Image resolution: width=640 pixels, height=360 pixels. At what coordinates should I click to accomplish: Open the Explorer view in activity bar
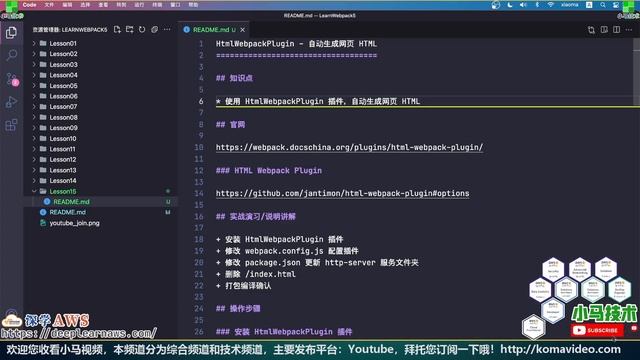11,32
